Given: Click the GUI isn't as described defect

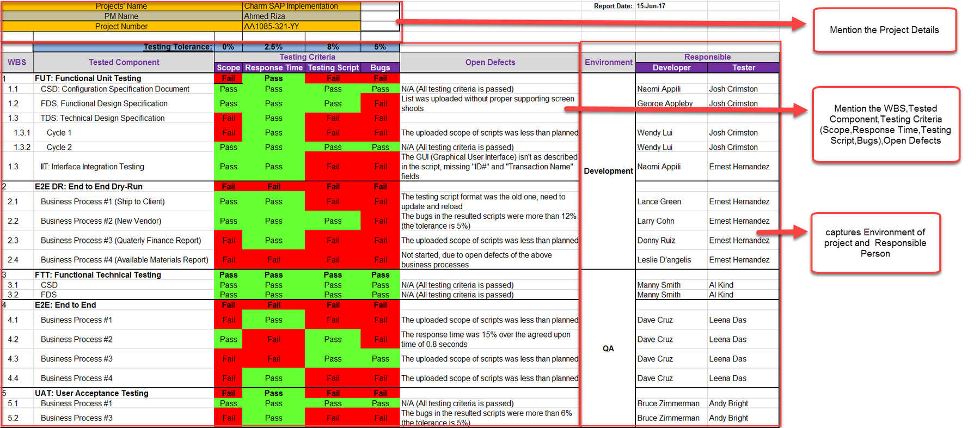Looking at the screenshot, I should (x=489, y=167).
